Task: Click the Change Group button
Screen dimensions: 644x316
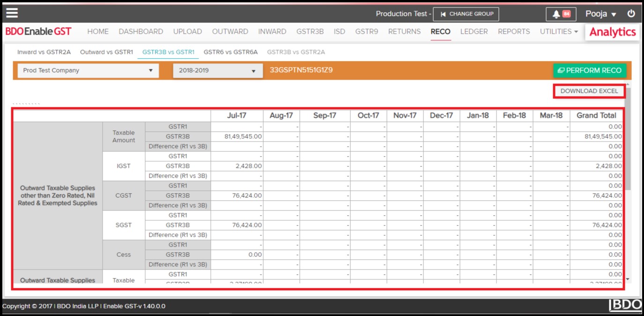Action: tap(466, 14)
